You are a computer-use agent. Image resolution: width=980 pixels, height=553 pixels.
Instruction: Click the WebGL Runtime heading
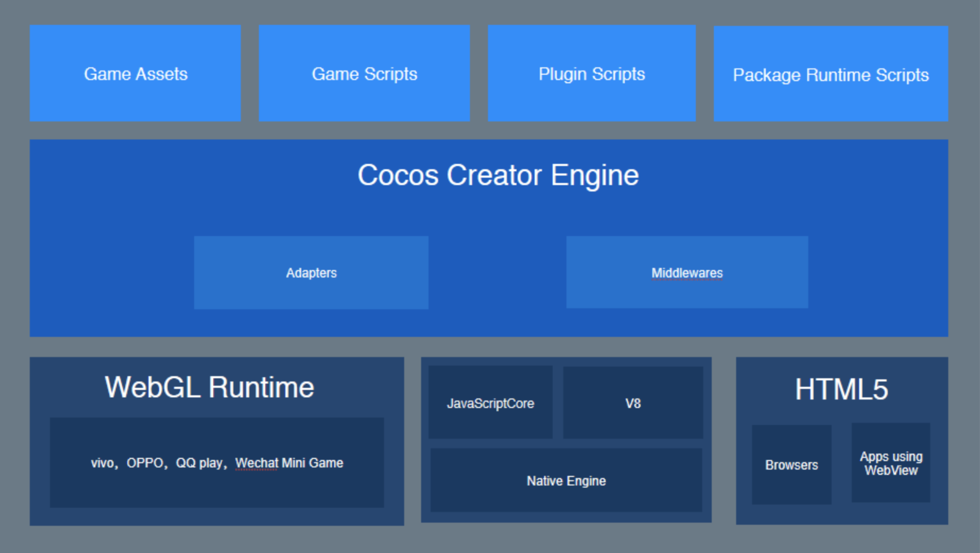coord(209,387)
